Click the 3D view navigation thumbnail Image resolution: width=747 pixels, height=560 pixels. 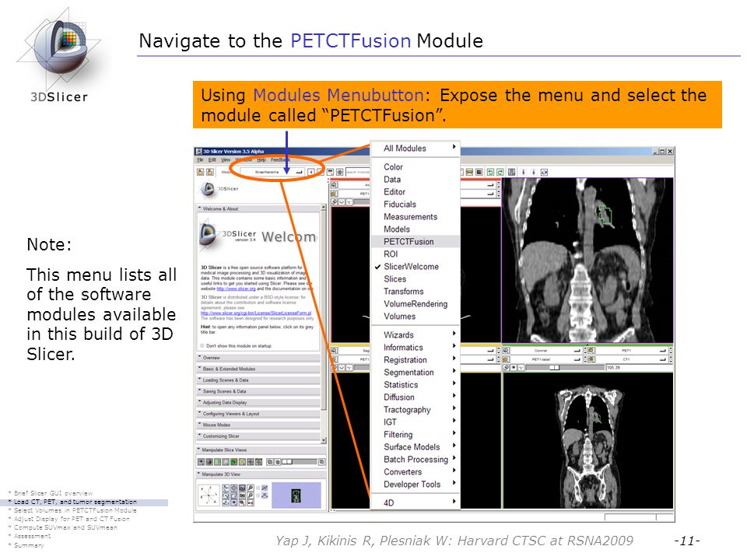point(296,495)
